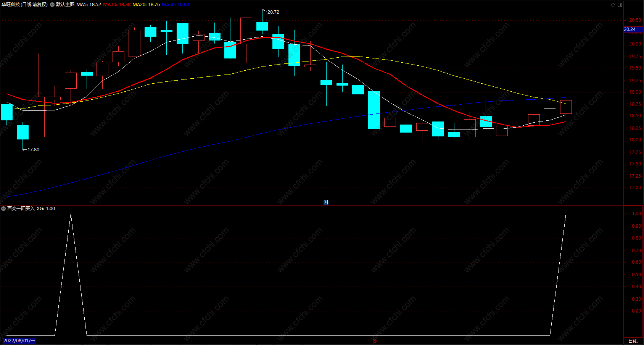Open the main chart indicator dropdown arrow

[x=52, y=5]
